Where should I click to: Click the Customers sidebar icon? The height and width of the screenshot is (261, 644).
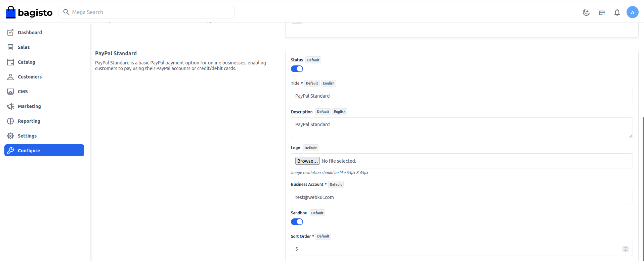[10, 77]
